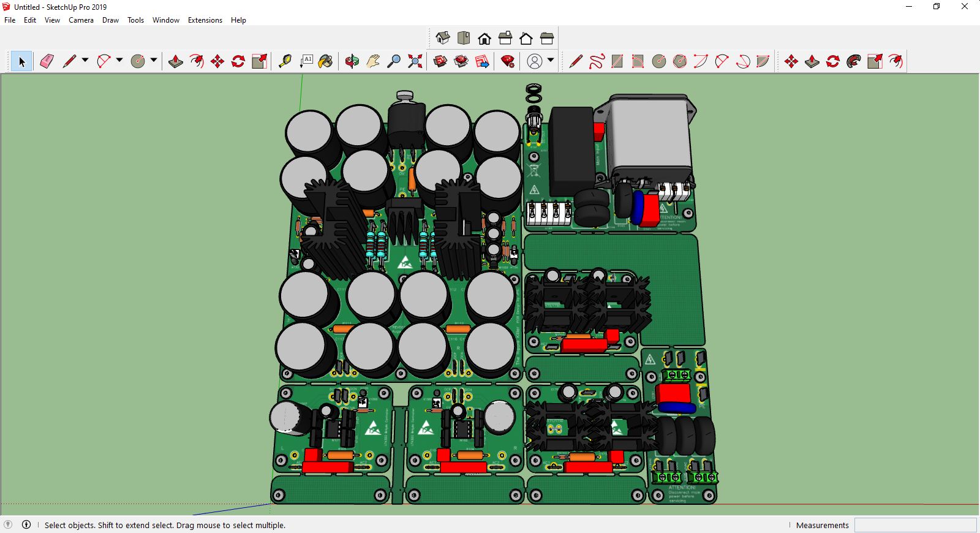Choose the Arc tool beside the Eraser group

pyautogui.click(x=104, y=61)
